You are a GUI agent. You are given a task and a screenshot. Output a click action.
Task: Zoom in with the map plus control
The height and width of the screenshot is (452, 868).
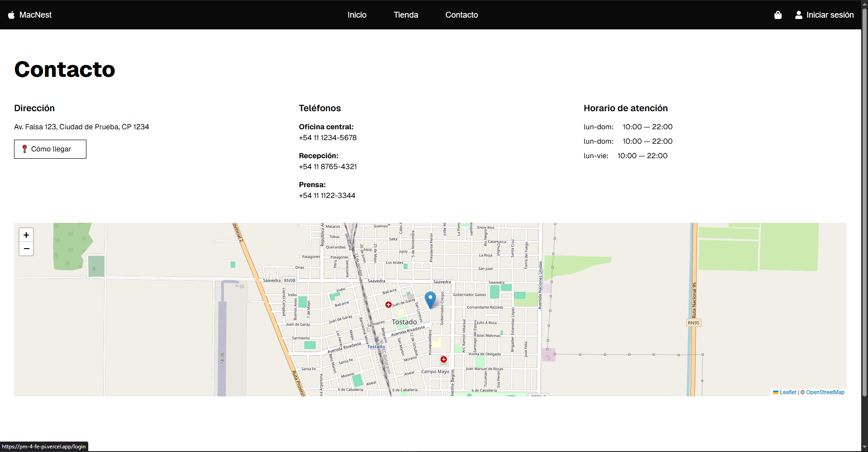[x=26, y=235]
